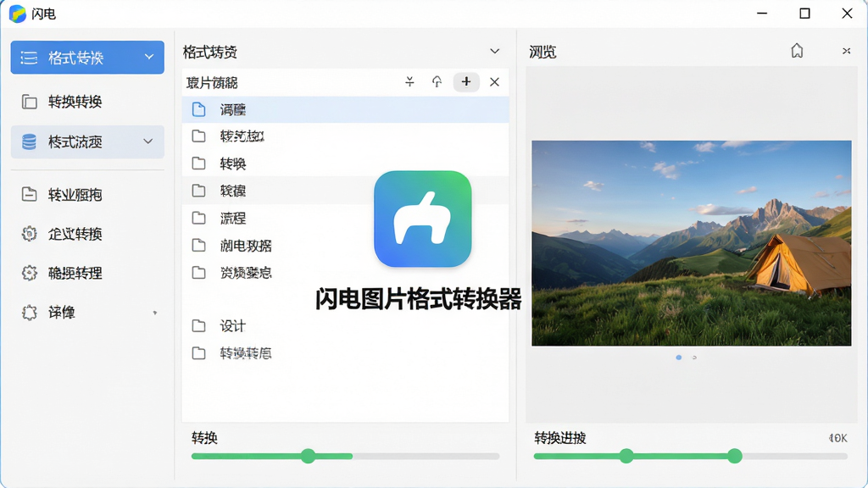Click the 闪电 app logo in title bar
868x488 pixels.
[18, 14]
